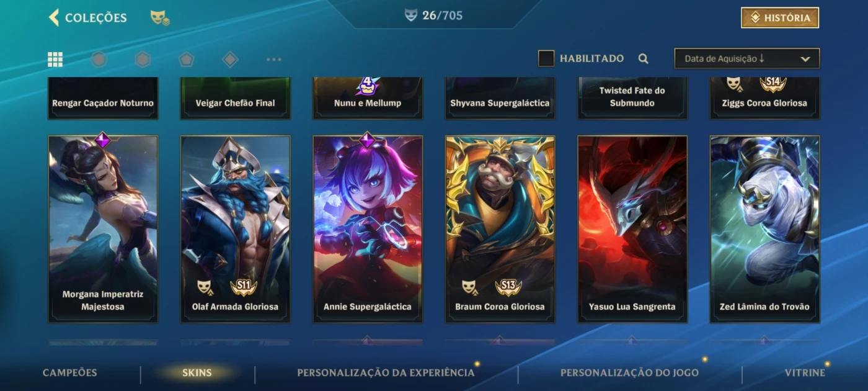Open the Data de Aquisição sort dropdown

click(747, 58)
